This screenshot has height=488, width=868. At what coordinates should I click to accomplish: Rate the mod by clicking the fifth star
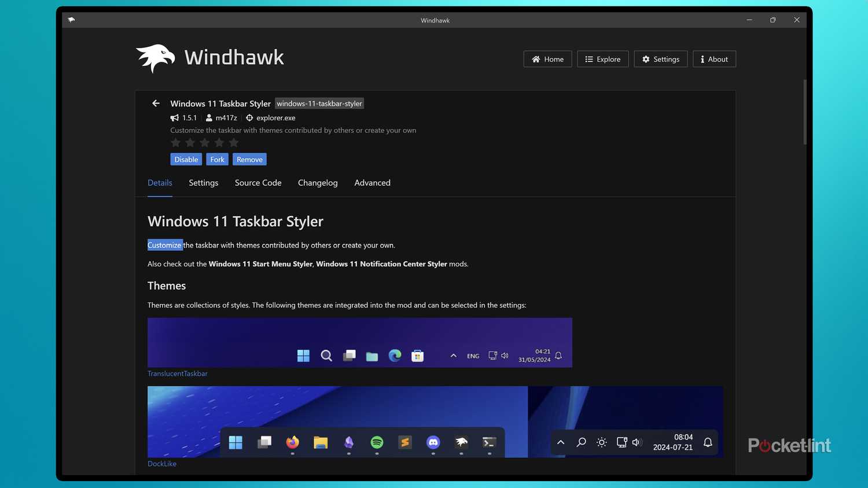[x=233, y=142]
